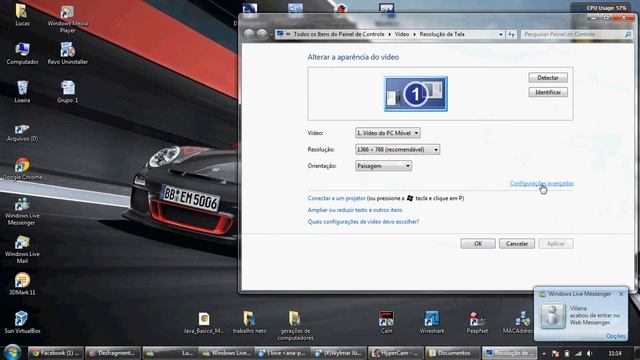Launch PeepNet desktop shortcut

[477, 323]
